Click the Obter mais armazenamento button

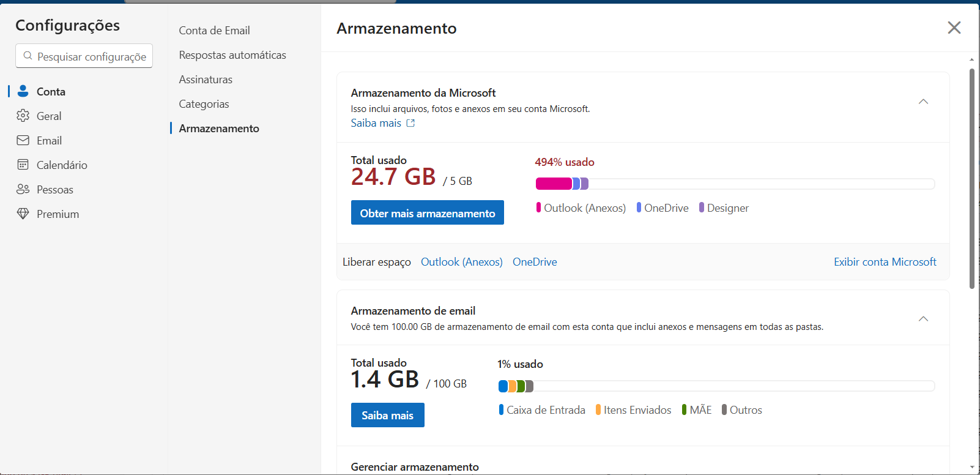pos(428,212)
